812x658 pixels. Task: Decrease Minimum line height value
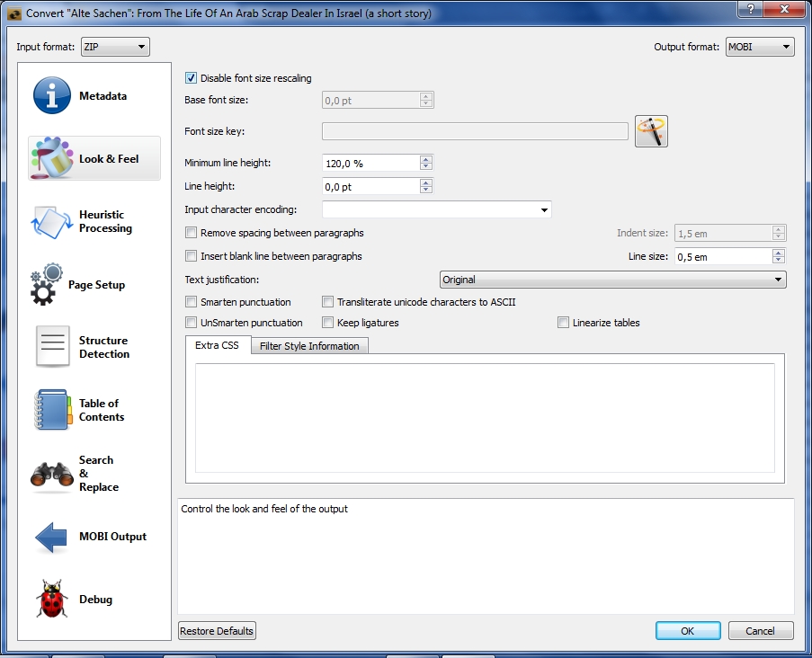click(425, 166)
